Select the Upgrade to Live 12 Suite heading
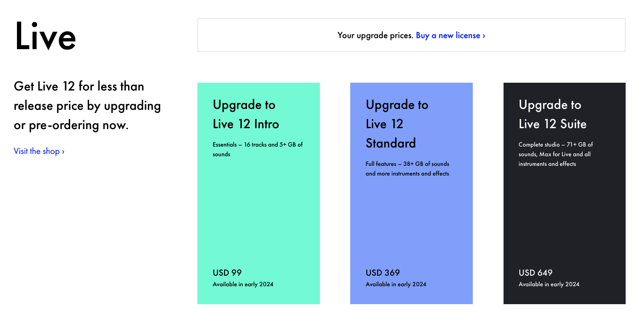Viewport: 644px width, 323px height. (x=552, y=114)
